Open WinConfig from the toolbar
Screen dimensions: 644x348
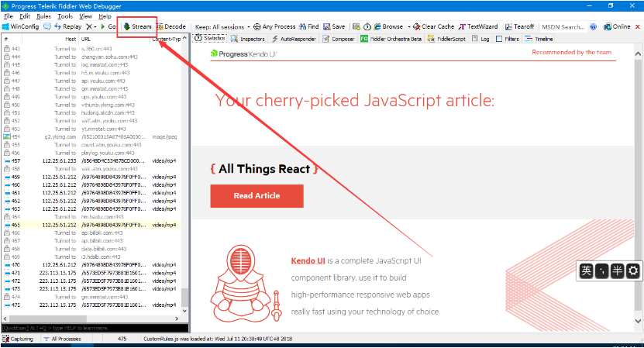click(20, 26)
